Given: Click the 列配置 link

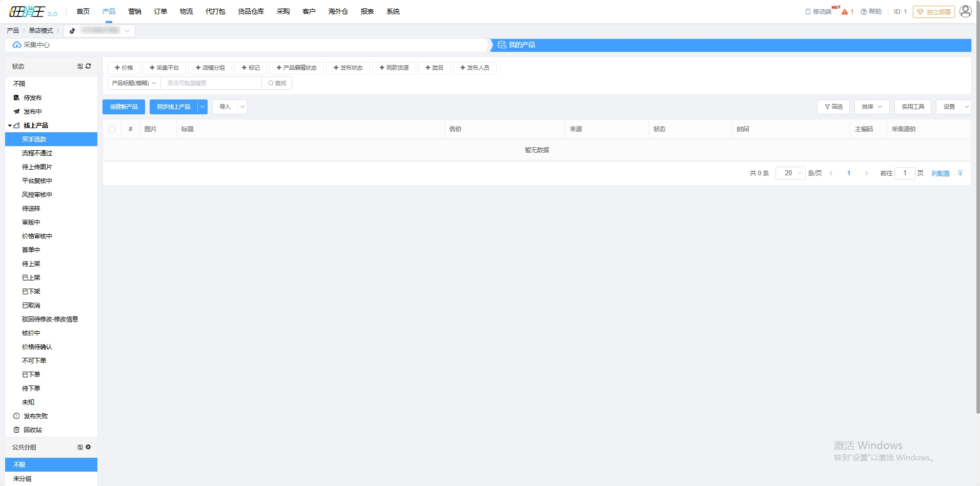Looking at the screenshot, I should tap(940, 174).
